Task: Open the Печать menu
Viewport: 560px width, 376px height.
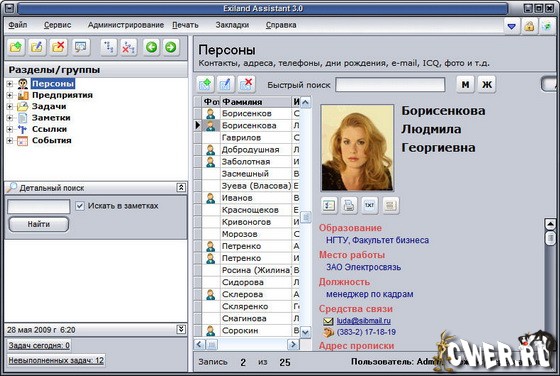Action: click(x=185, y=25)
